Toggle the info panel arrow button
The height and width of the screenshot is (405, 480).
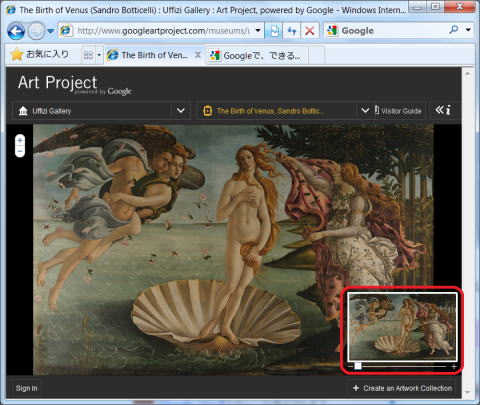coord(444,110)
